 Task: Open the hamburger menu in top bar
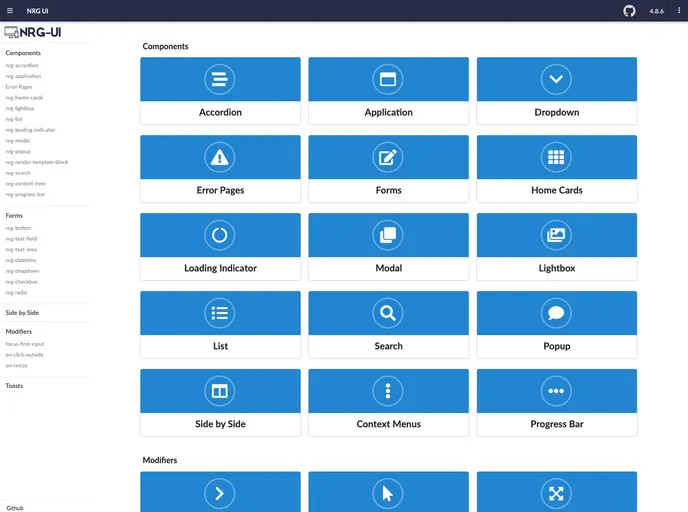[x=10, y=11]
